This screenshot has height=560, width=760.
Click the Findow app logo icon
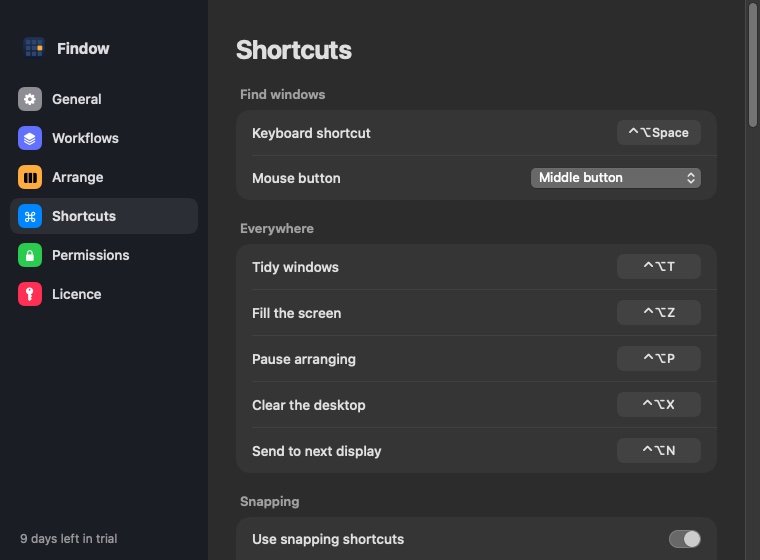click(x=33, y=48)
